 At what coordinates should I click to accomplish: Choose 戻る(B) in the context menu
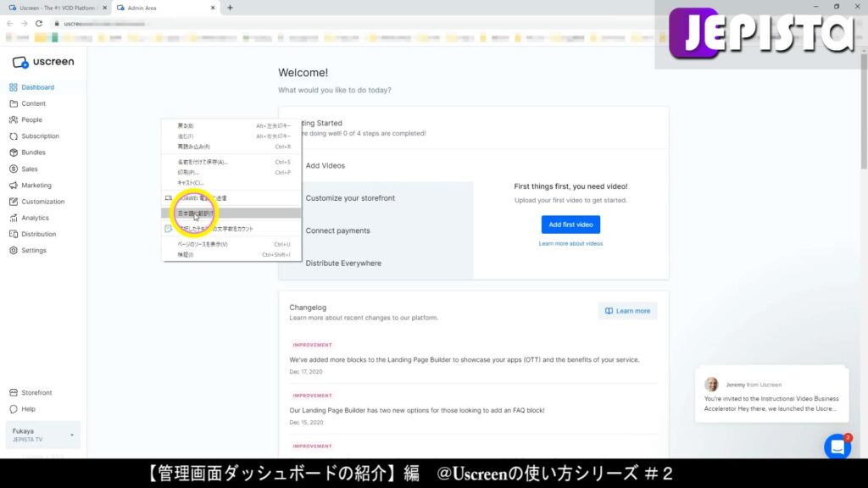pos(231,125)
